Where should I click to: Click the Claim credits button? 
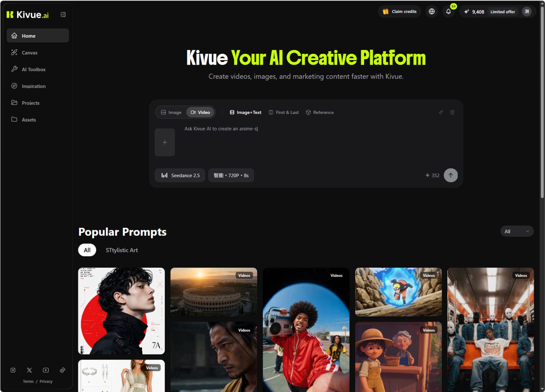click(x=400, y=12)
